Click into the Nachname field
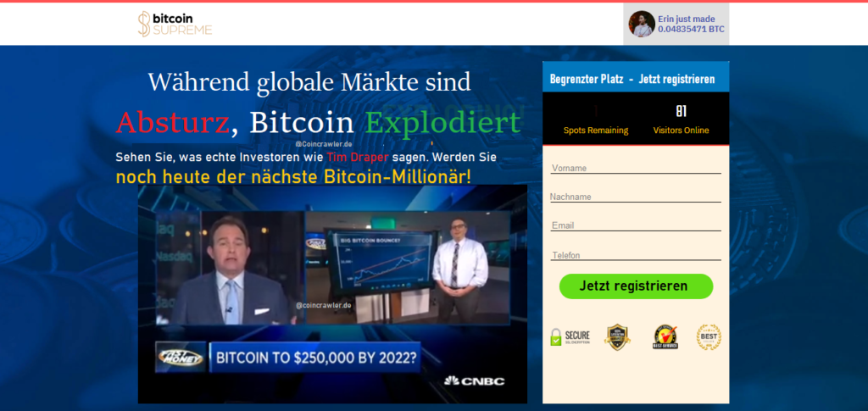 (x=636, y=197)
